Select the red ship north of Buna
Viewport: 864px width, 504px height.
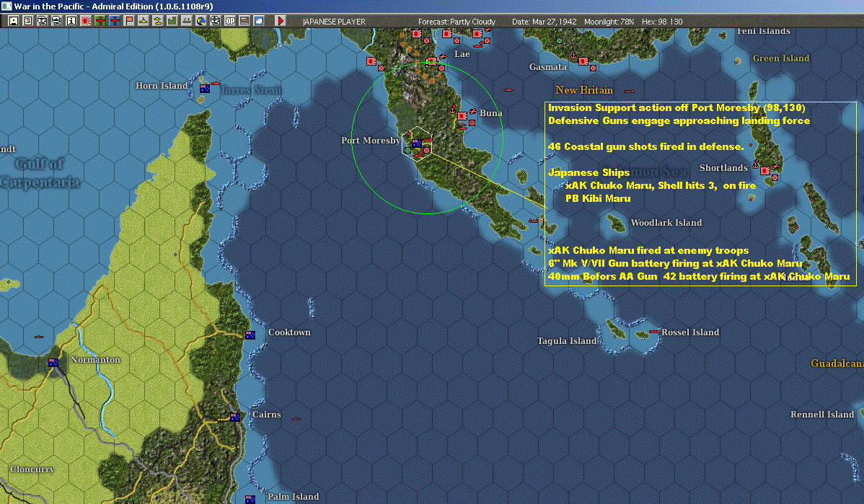coord(508,90)
